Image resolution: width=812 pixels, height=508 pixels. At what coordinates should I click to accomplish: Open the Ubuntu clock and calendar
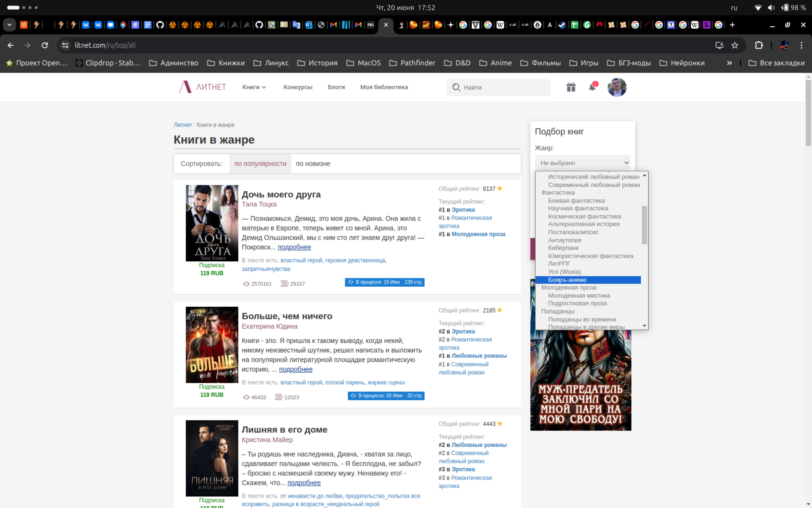click(405, 7)
